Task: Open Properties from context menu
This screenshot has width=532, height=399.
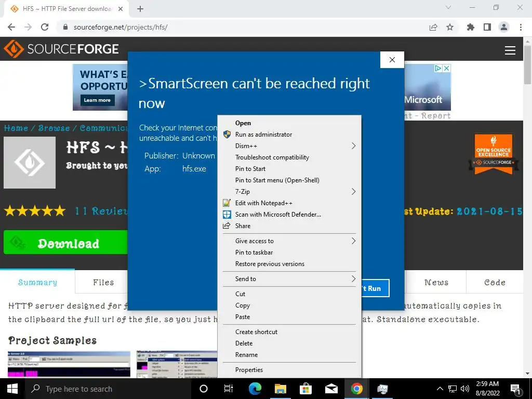Action: (289, 370)
